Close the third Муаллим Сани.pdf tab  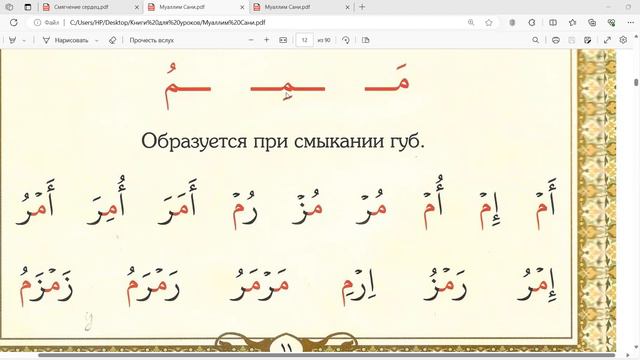(347, 7)
